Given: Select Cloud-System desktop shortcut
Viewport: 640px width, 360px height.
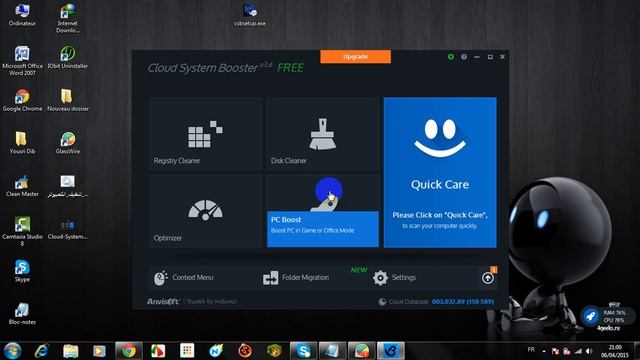Looking at the screenshot, I should tap(68, 229).
